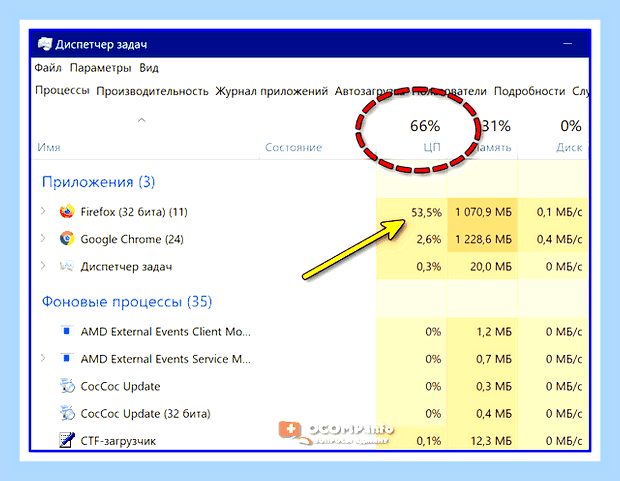Expand the Google Chrome (24) process group
Screen dimensions: 620x481
pyautogui.click(x=43, y=239)
